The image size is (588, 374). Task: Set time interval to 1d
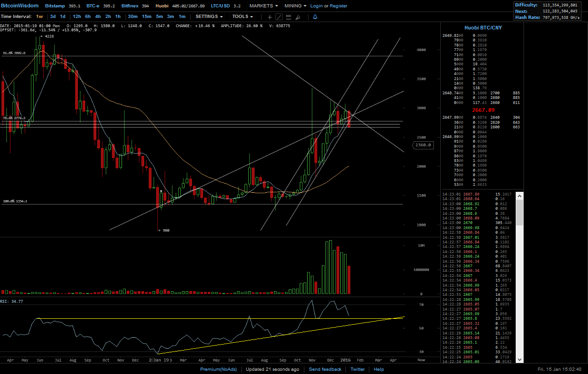(63, 17)
